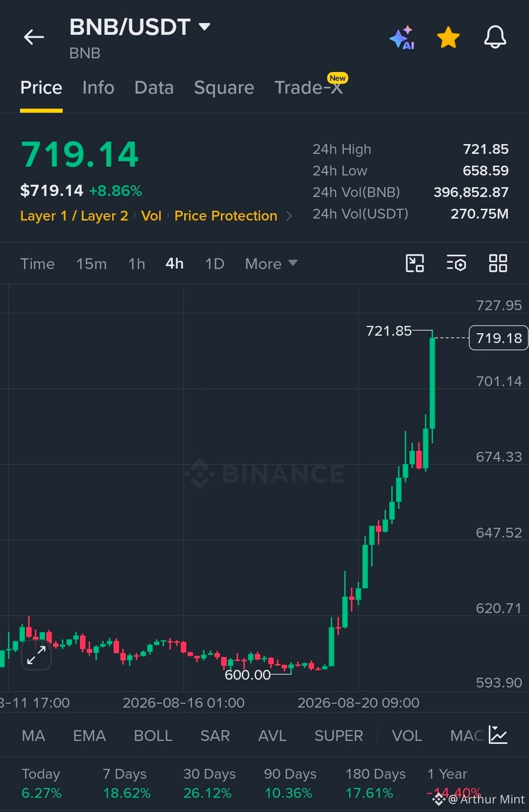This screenshot has width=529, height=812.
Task: Click the 24h High value 721.85
Action: pos(486,149)
